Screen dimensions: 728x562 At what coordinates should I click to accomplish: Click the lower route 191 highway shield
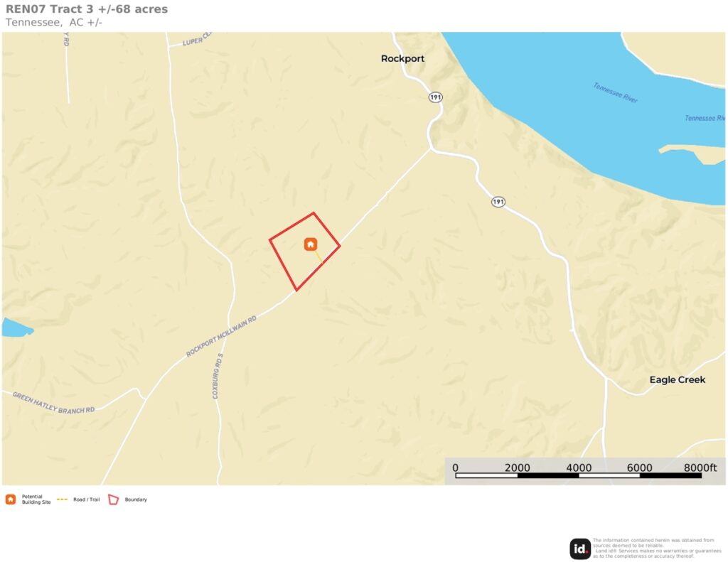(x=498, y=202)
